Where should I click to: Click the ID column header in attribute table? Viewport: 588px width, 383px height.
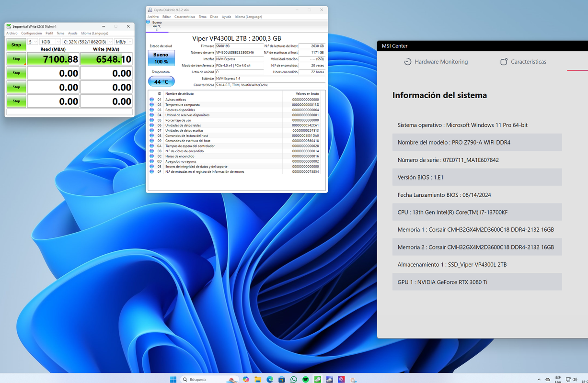click(x=160, y=94)
